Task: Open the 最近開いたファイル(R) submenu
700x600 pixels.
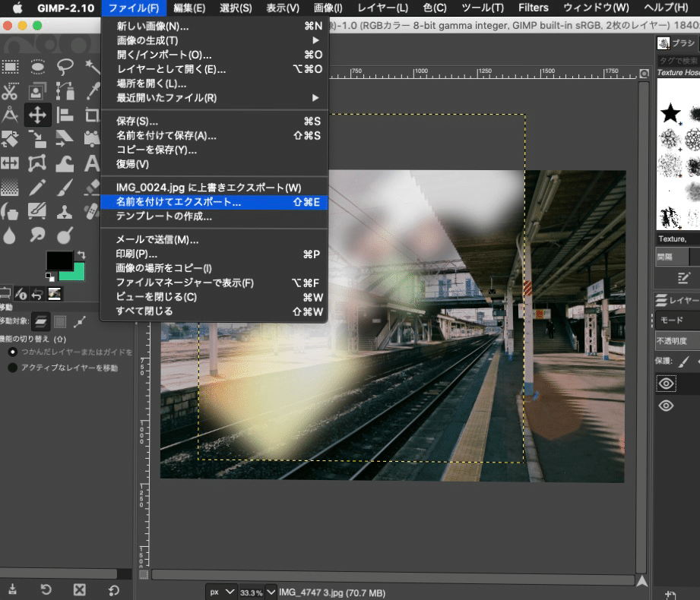Action: [x=215, y=98]
